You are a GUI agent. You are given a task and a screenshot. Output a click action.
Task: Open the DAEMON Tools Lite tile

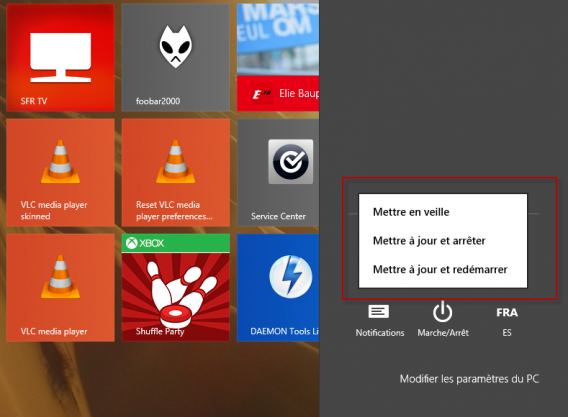278,288
